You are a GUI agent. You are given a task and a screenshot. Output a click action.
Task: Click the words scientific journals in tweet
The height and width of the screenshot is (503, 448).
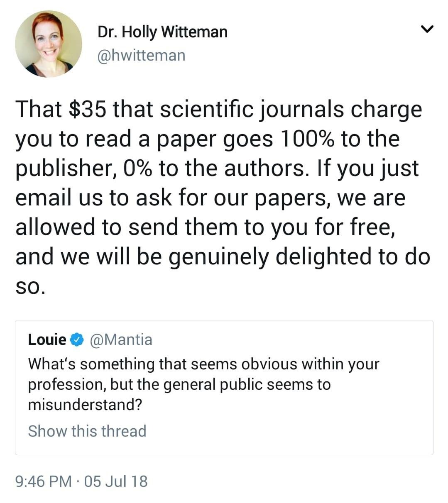(x=252, y=110)
